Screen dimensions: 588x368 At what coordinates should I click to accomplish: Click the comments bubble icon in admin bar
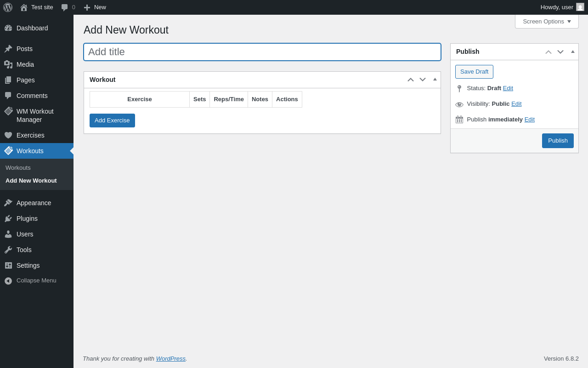click(65, 7)
